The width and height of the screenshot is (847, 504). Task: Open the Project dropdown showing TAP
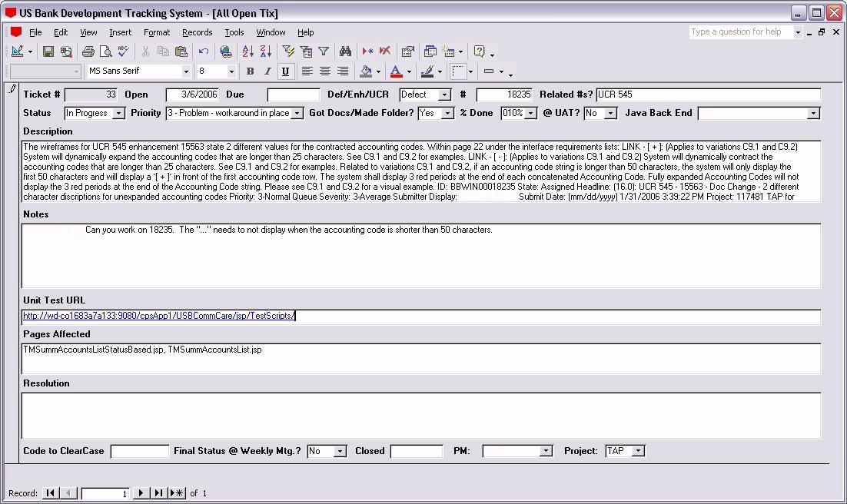638,451
